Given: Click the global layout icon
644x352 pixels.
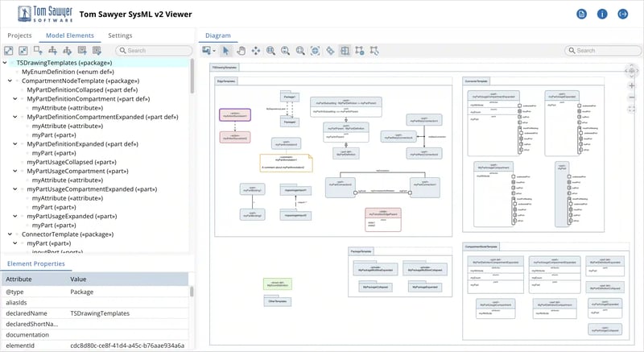Looking at the screenshot, I should click(374, 51).
